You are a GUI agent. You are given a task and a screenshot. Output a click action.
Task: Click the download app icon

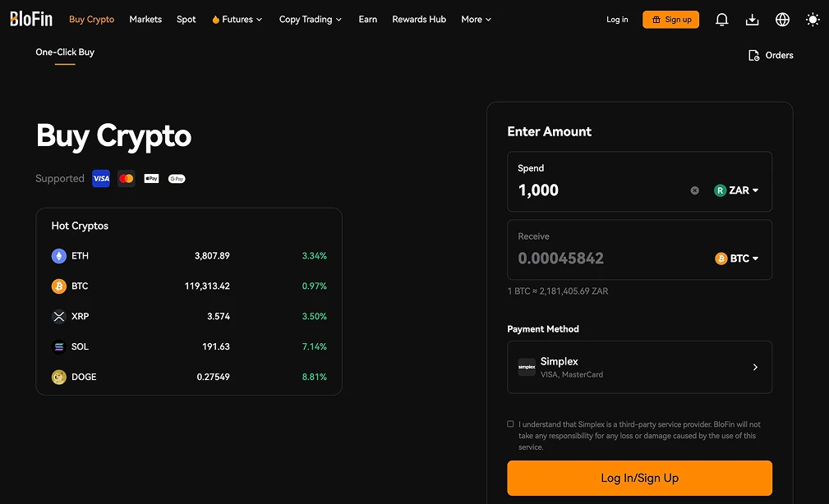click(x=752, y=20)
